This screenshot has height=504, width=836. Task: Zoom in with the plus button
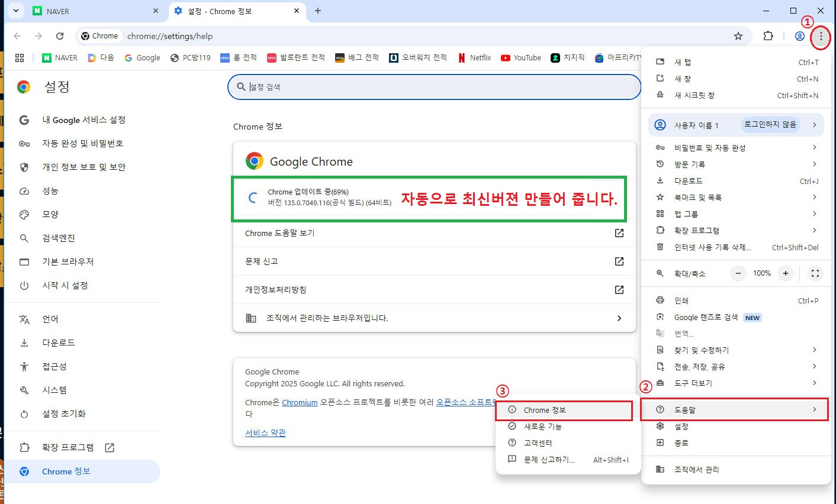786,273
